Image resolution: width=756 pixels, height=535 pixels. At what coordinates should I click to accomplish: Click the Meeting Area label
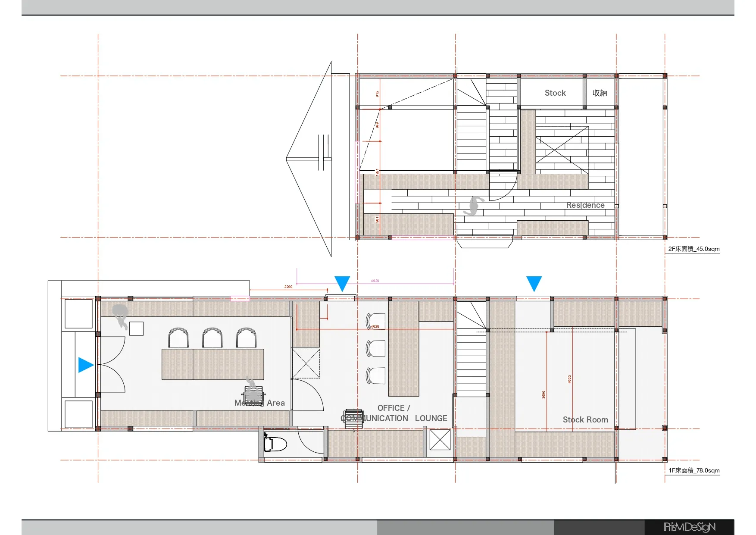tap(259, 403)
